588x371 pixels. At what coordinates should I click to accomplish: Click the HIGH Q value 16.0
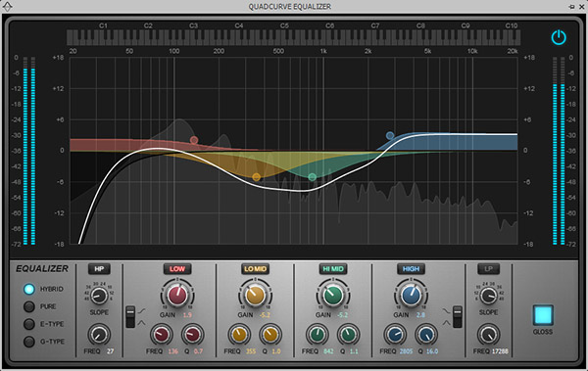point(432,351)
